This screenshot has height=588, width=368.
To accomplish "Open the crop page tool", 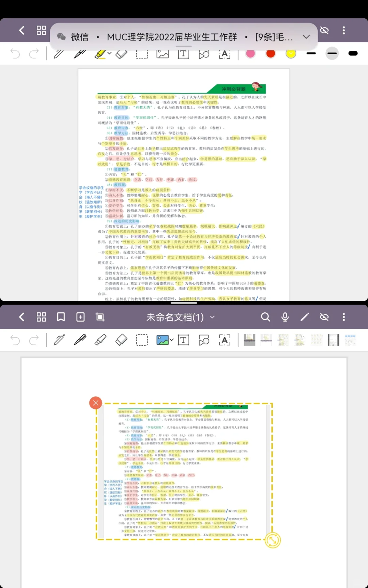I will pyautogui.click(x=100, y=317).
